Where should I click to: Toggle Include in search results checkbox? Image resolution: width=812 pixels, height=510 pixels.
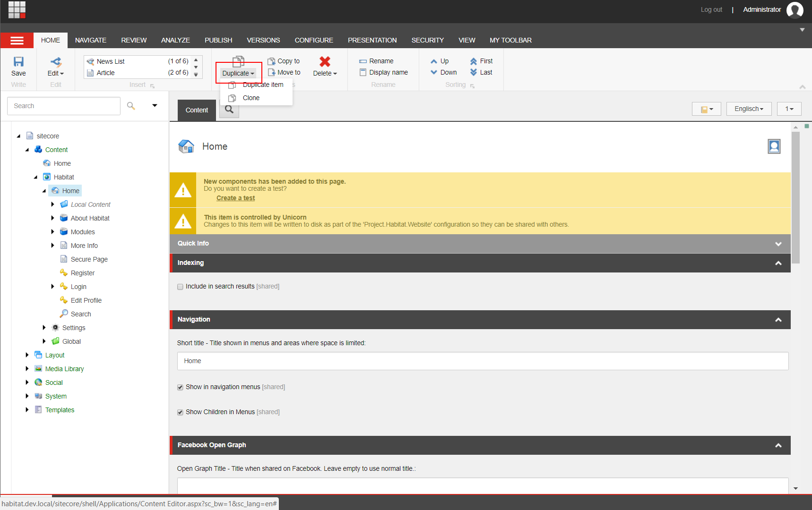[180, 287]
